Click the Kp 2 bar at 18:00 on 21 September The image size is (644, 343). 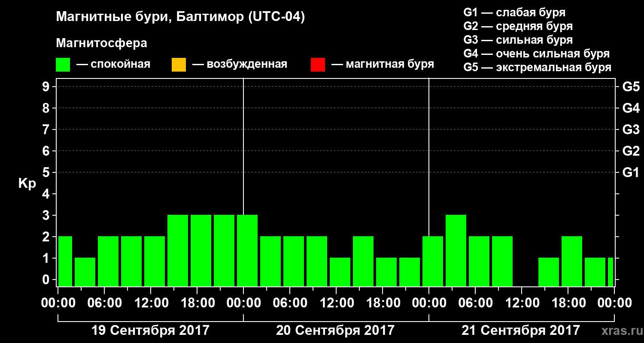click(x=572, y=261)
